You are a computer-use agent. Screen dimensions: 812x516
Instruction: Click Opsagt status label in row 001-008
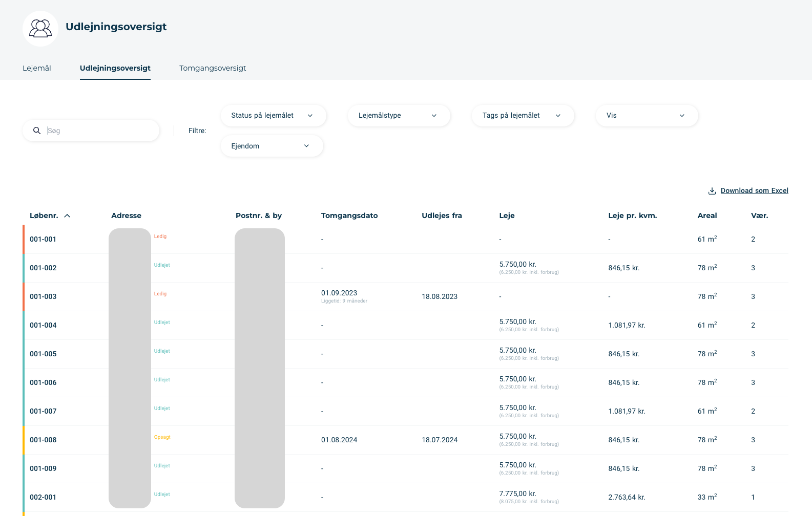point(162,437)
